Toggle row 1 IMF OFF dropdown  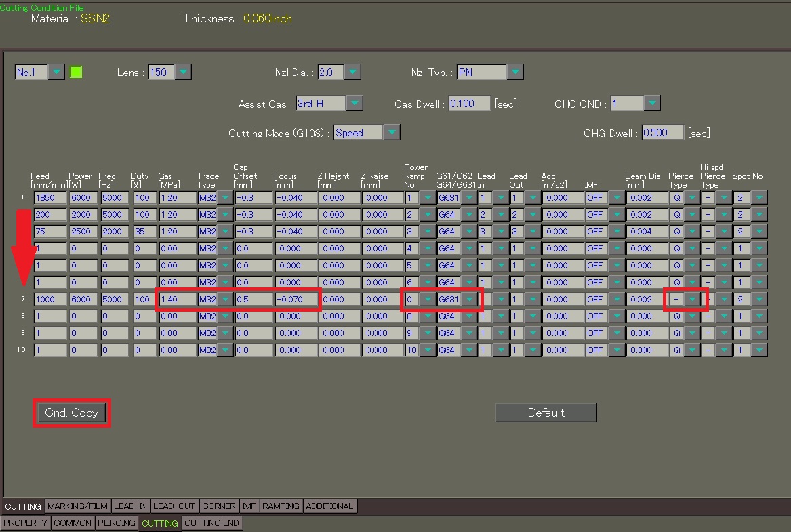pyautogui.click(x=616, y=198)
